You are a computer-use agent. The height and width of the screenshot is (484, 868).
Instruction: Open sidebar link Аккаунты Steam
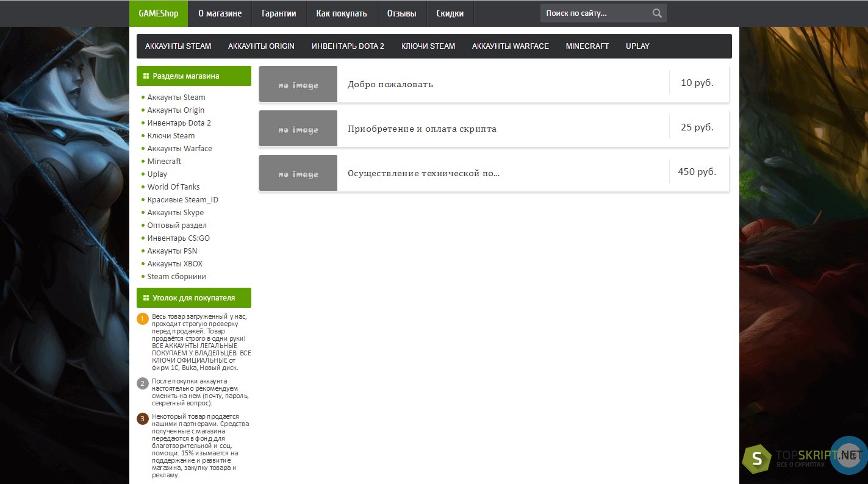(176, 98)
